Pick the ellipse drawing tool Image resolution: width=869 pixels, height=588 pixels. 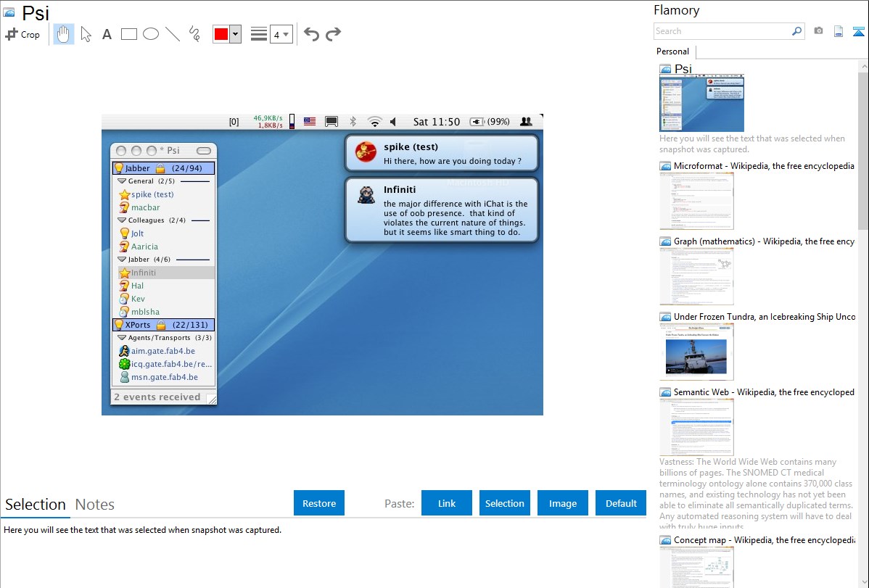click(151, 34)
